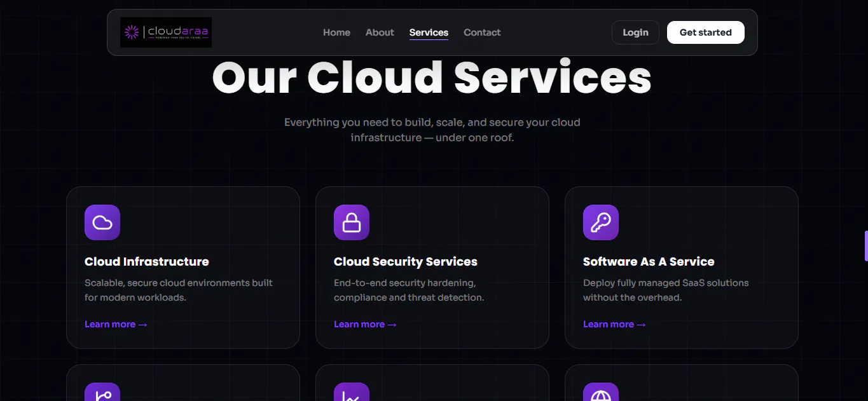Click the Login button
This screenshot has height=401, width=868.
point(635,32)
